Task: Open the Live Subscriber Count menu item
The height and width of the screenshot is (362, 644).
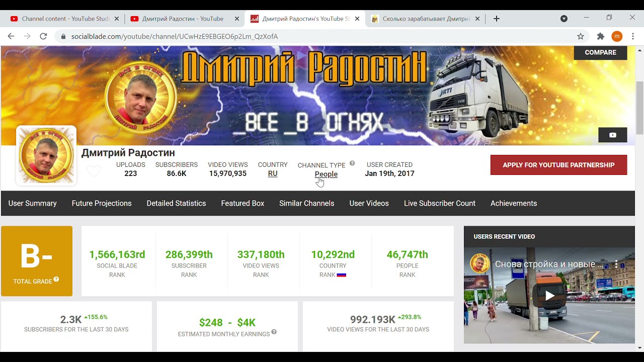Action: (x=440, y=203)
